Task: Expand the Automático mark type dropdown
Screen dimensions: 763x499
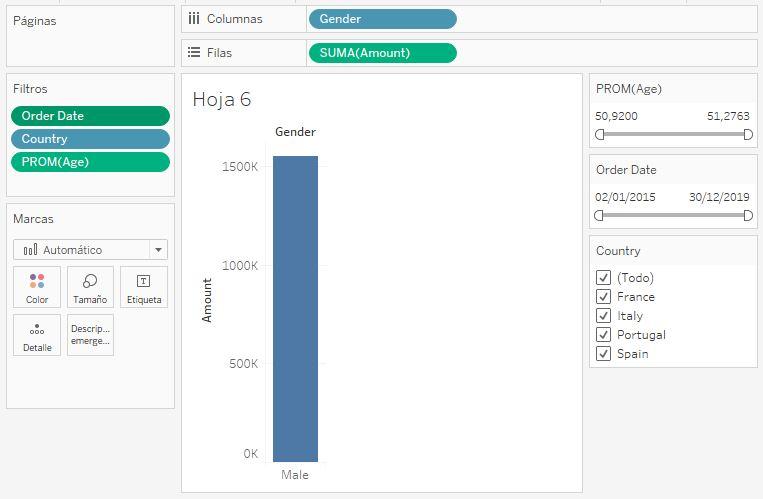Action: (157, 250)
